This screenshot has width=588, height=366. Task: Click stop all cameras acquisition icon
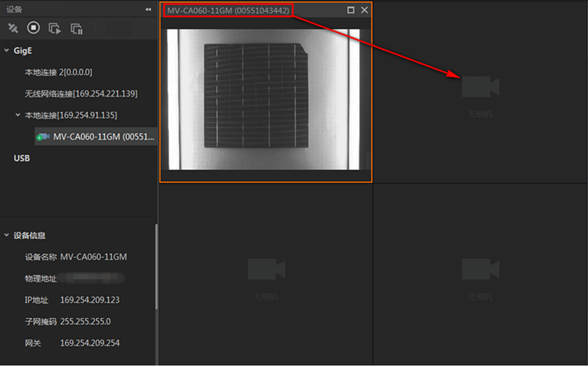click(77, 28)
